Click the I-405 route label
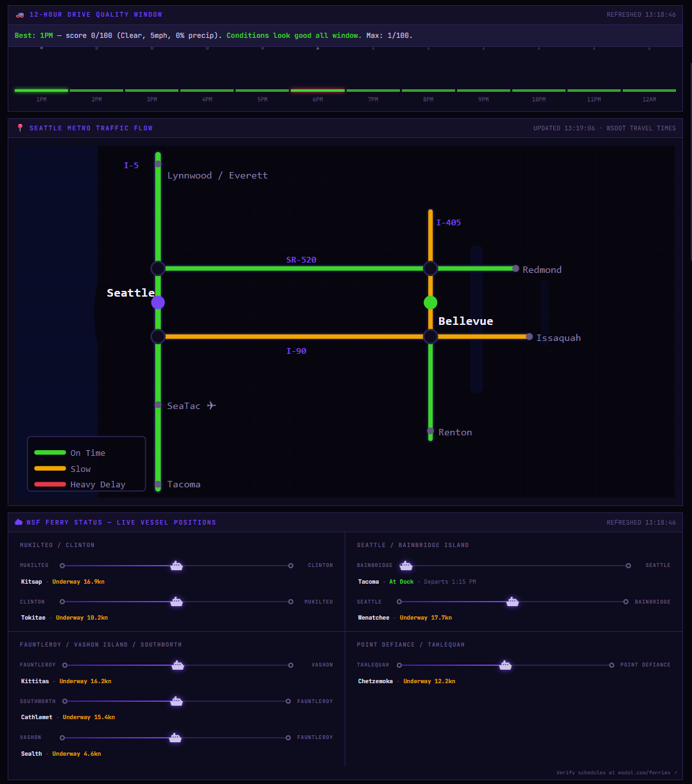Image resolution: width=692 pixels, height=784 pixels. tap(448, 223)
